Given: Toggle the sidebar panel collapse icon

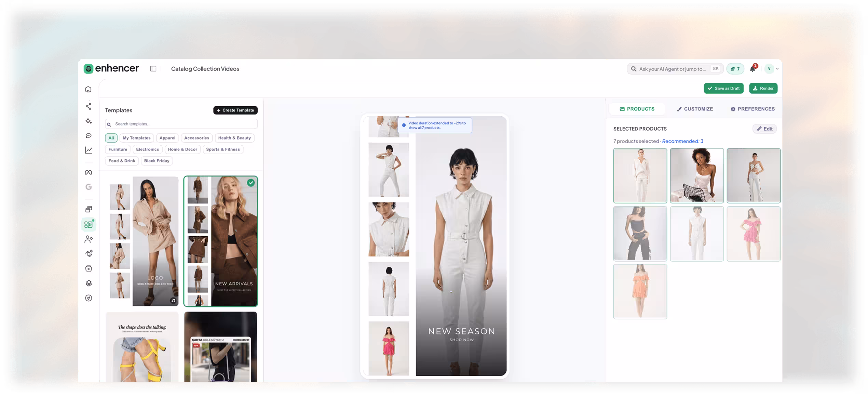Looking at the screenshot, I should (153, 69).
